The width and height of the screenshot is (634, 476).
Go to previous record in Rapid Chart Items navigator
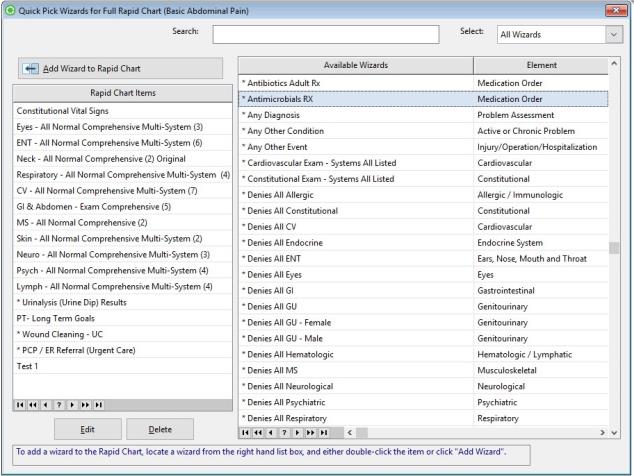(x=46, y=405)
